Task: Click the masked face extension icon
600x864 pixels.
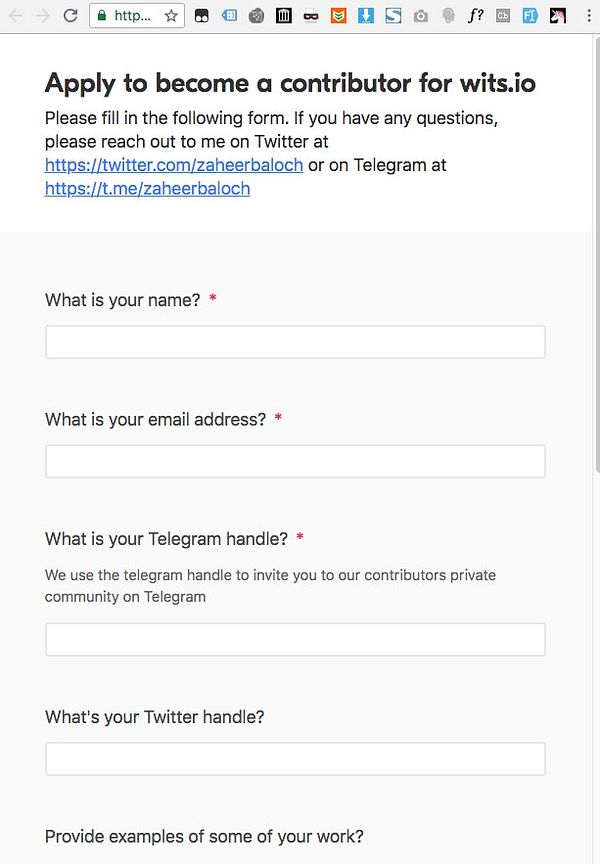Action: [311, 17]
